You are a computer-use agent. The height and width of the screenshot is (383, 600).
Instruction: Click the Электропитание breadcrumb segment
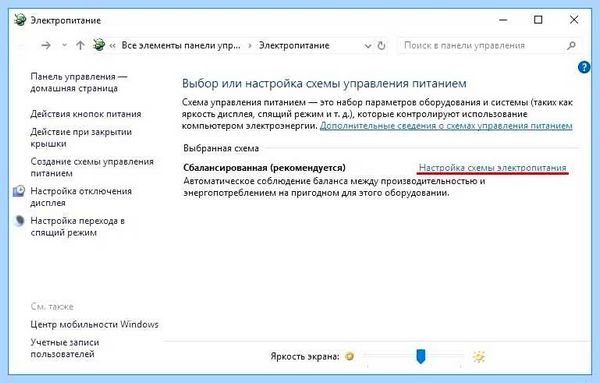pyautogui.click(x=294, y=46)
